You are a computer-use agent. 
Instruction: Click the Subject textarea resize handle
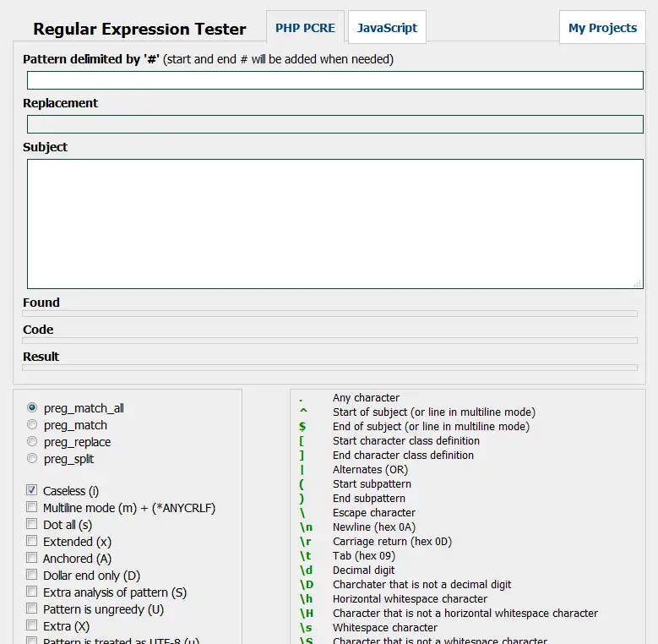[x=638, y=283]
